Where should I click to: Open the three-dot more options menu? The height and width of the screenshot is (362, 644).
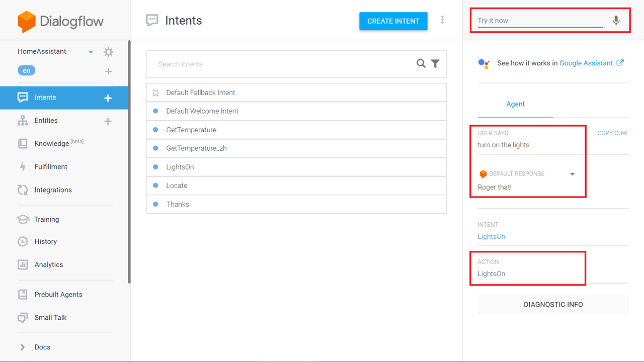click(442, 20)
